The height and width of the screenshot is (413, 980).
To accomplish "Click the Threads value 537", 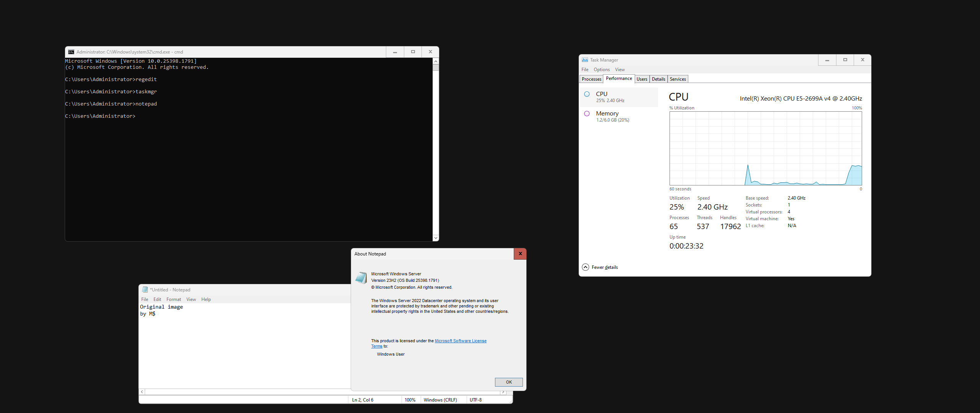I will (x=703, y=226).
